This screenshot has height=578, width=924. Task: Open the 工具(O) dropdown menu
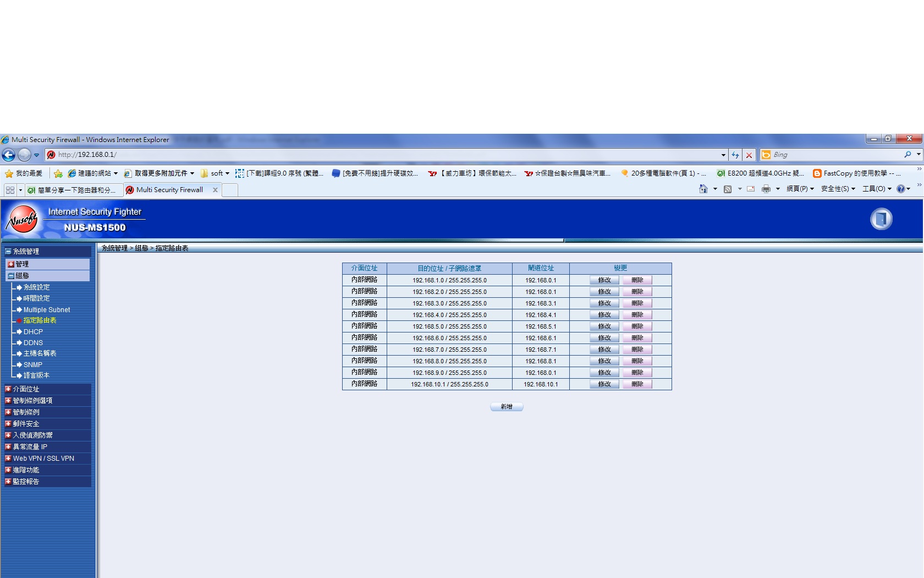tap(876, 189)
